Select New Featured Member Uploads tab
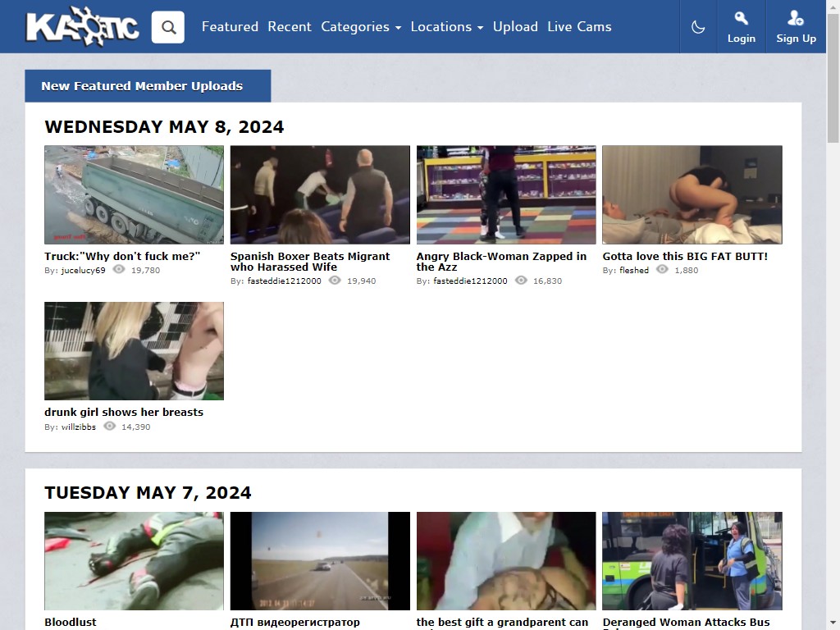This screenshot has width=840, height=630. point(148,85)
